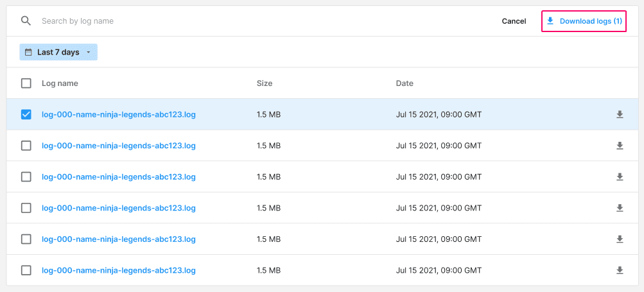Click the second row's download icon
The height and width of the screenshot is (292, 644).
click(620, 146)
